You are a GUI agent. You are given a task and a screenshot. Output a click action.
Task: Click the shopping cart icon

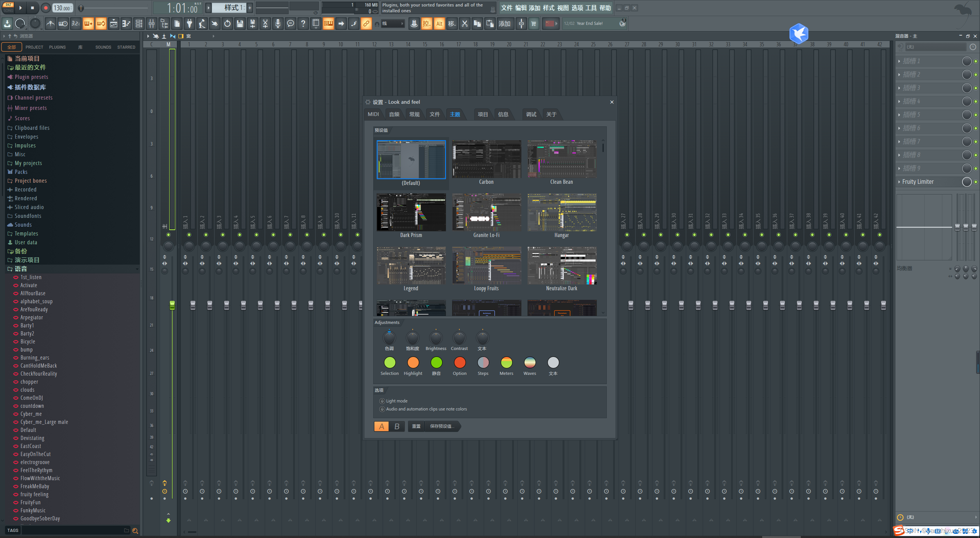point(534,23)
